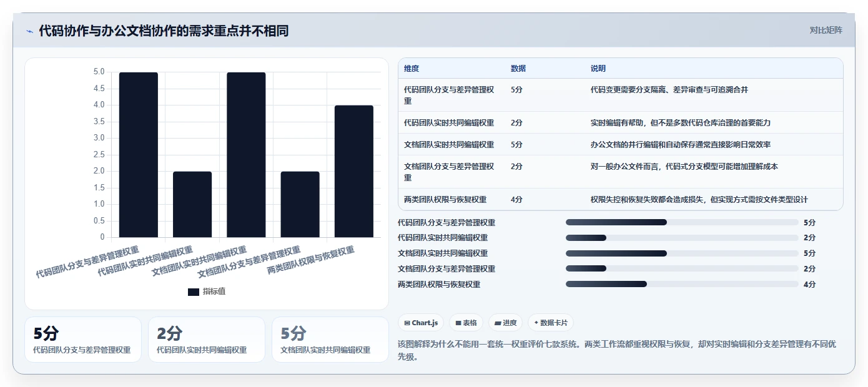Image resolution: width=868 pixels, height=387 pixels.
Task: Open the 2分 代码团队实时共同编辑权重 data card
Action: pos(207,340)
